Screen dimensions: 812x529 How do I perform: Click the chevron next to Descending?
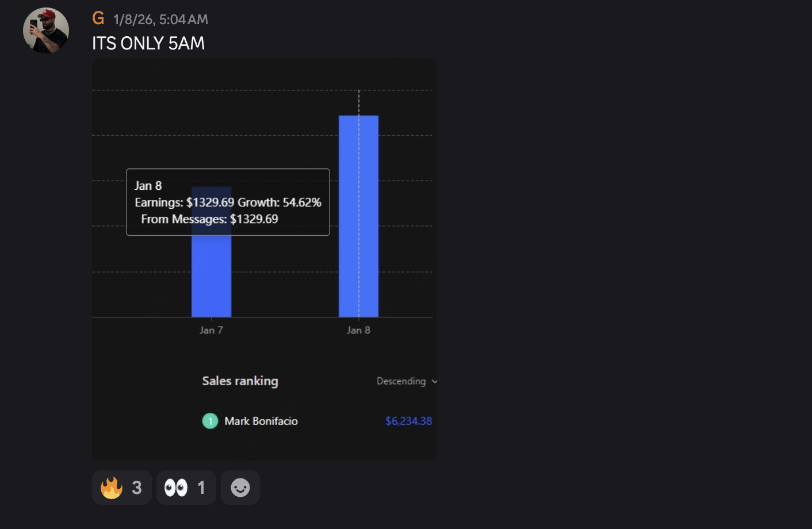tap(434, 381)
